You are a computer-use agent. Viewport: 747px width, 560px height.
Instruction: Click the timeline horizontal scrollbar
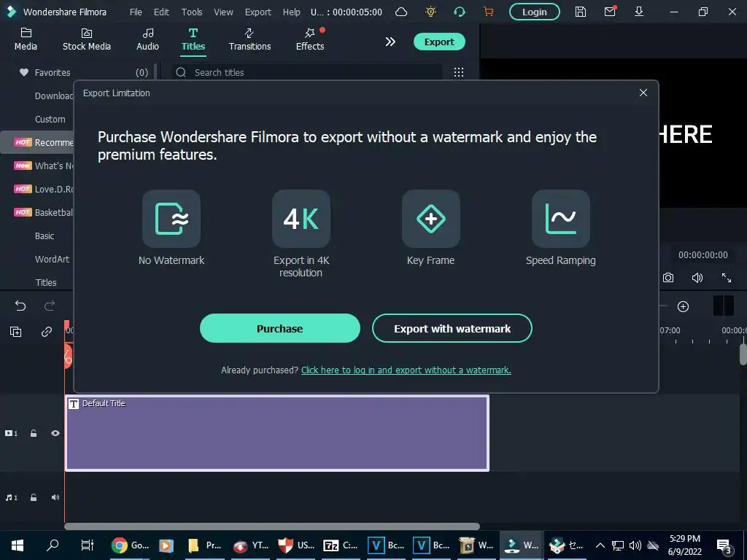272,526
